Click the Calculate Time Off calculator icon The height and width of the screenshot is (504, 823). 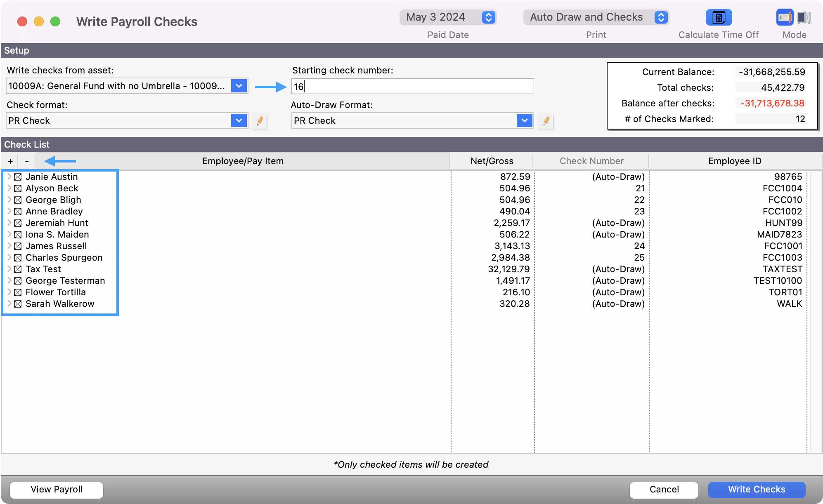pyautogui.click(x=719, y=18)
